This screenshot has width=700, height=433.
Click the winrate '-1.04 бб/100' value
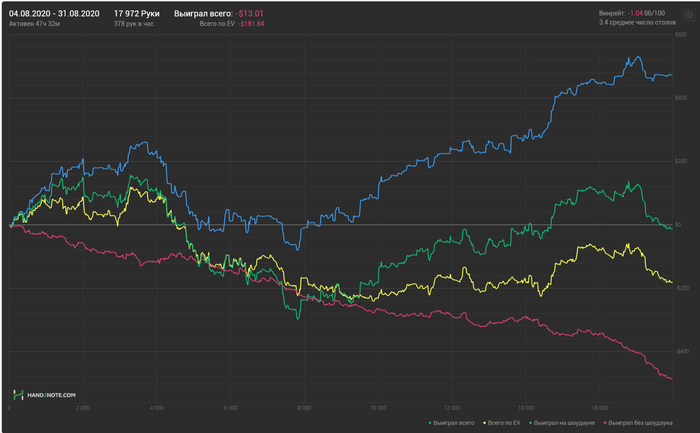coord(646,13)
